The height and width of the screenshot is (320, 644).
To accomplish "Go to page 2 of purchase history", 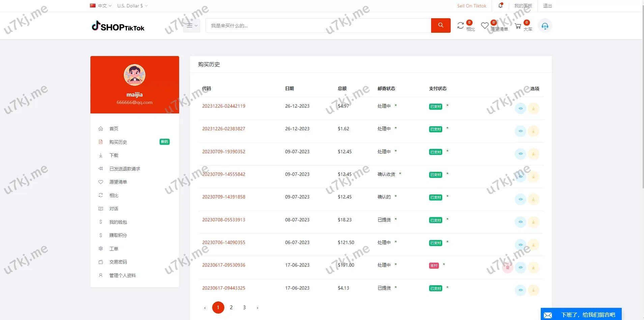I will click(x=231, y=308).
